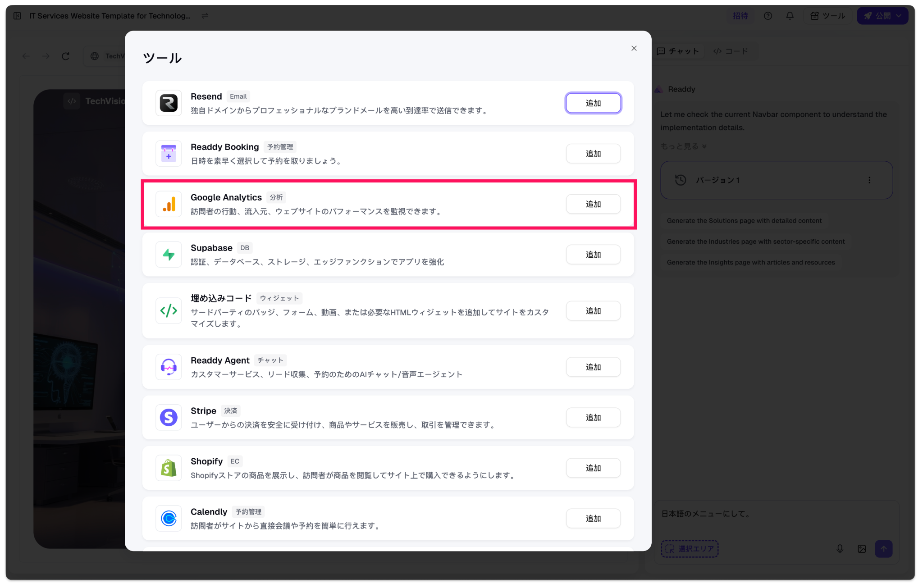This screenshot has height=588, width=923.
Task: Click the Shopify bag icon
Action: [169, 468]
